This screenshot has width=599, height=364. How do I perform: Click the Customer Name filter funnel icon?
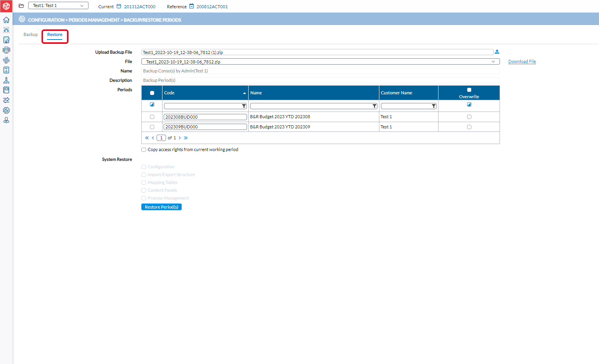(x=434, y=106)
